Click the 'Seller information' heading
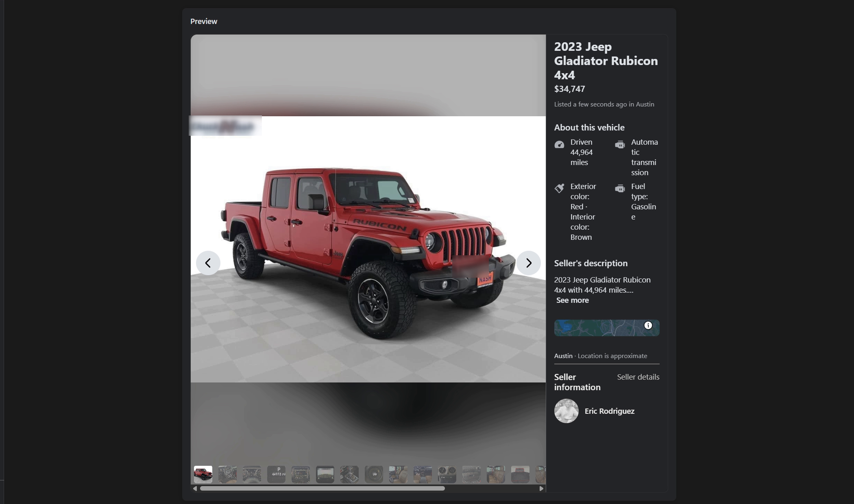Viewport: 854px width, 504px height. pos(577,382)
